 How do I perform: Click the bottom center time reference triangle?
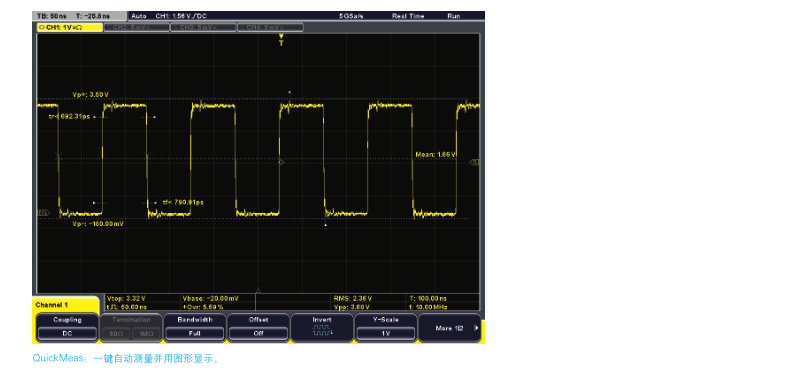258,290
